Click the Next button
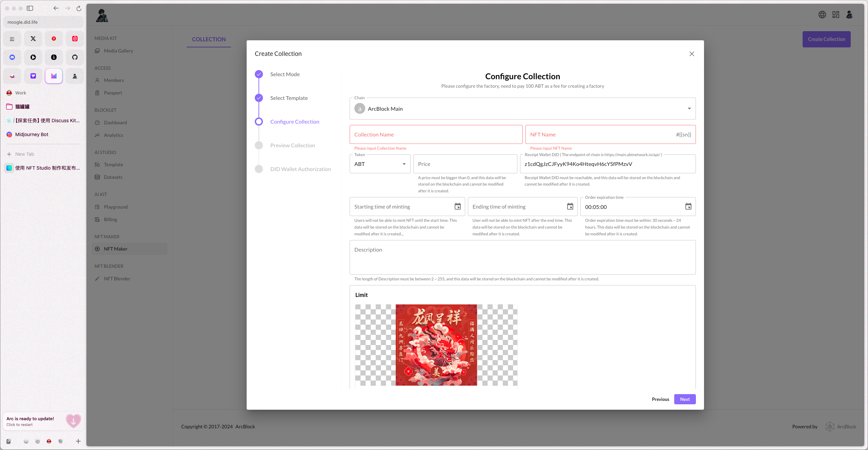This screenshot has width=868, height=450. point(684,399)
